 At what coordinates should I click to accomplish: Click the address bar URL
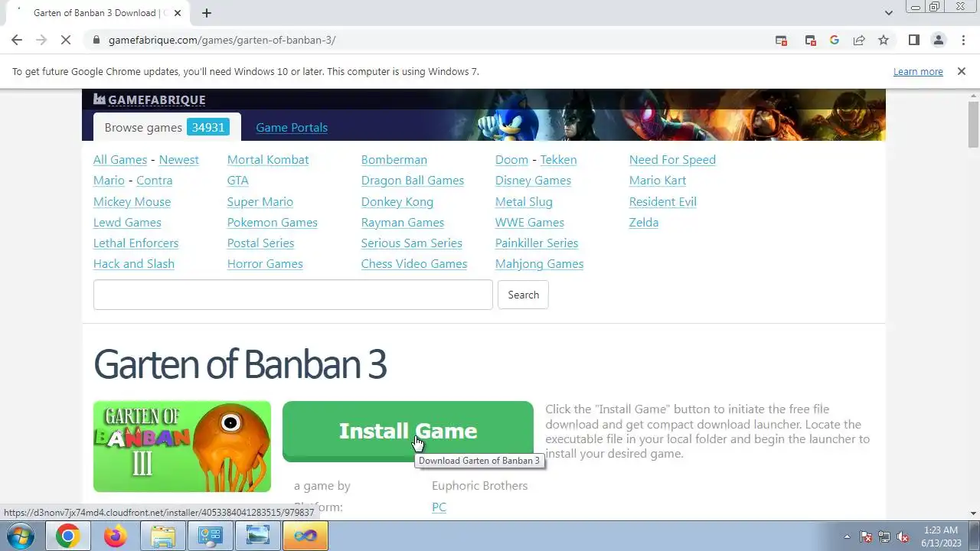tap(222, 40)
